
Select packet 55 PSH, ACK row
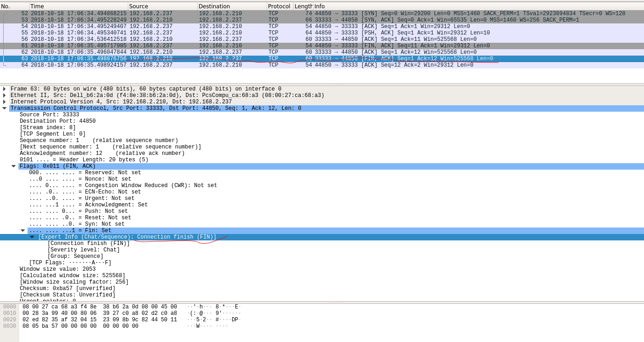pyautogui.click(x=322, y=33)
